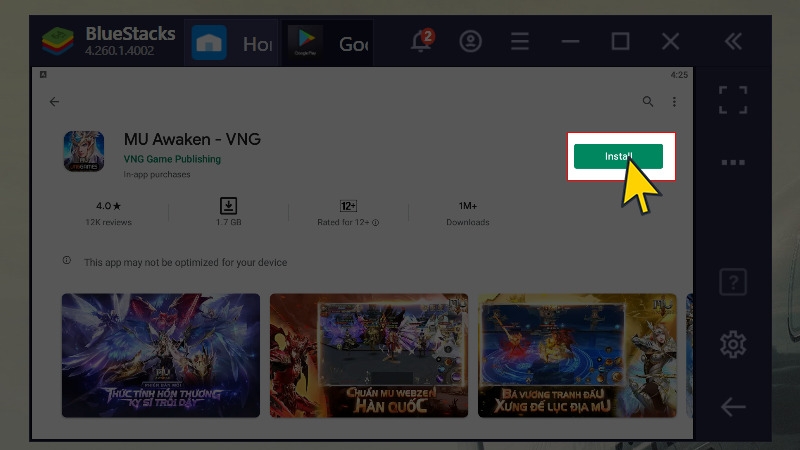This screenshot has height=450, width=800.
Task: Click the 4.0 star rating
Action: point(108,206)
